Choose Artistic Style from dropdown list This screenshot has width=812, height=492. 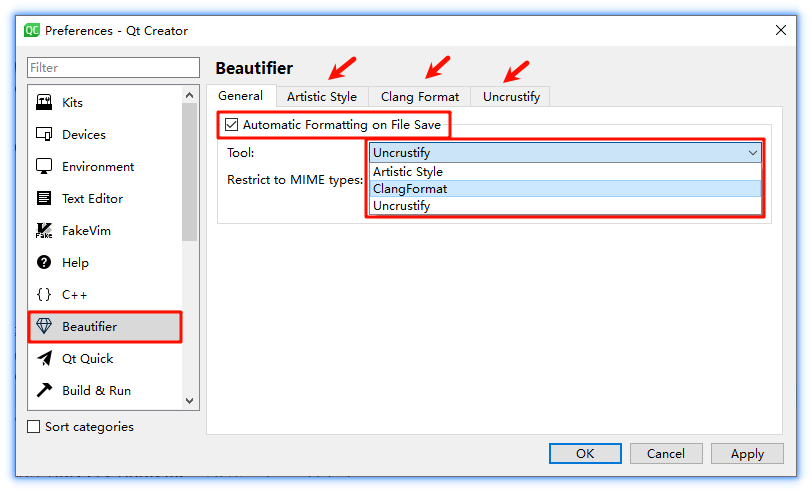[x=408, y=172]
